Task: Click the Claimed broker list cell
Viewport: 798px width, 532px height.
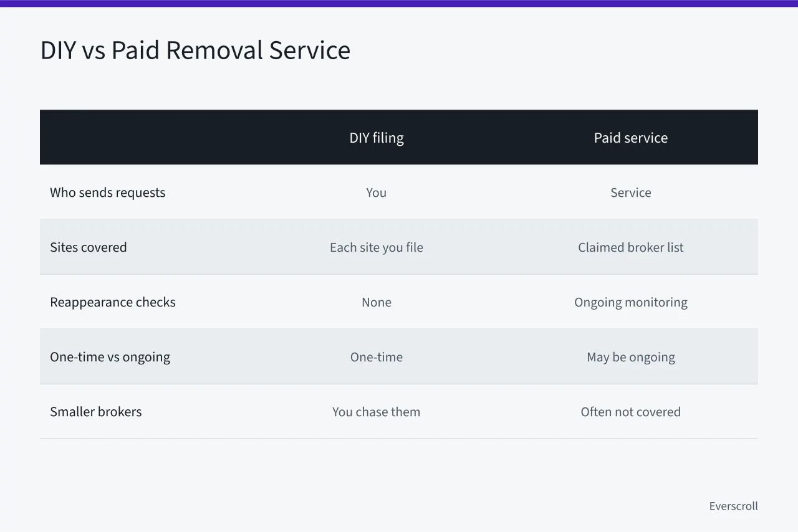Action: point(630,247)
